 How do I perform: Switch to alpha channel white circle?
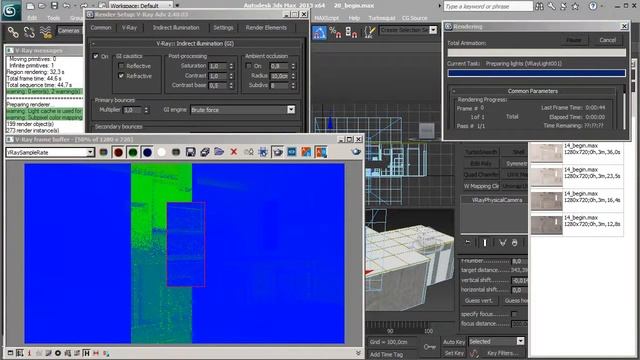(x=162, y=152)
